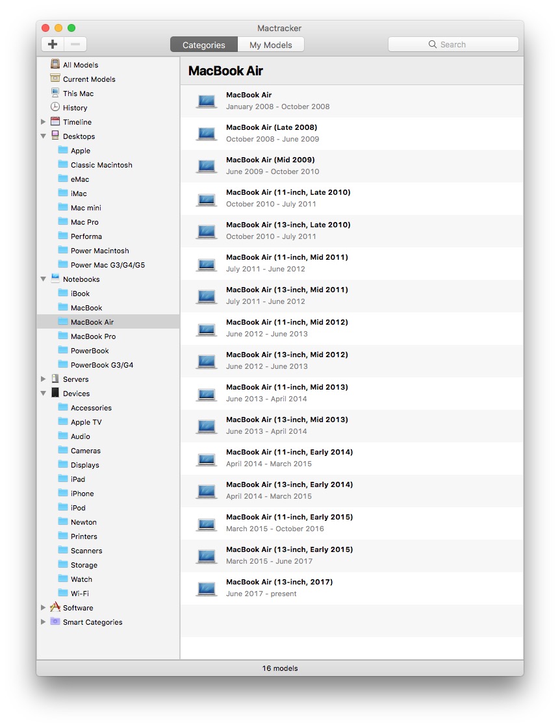This screenshot has height=728, width=560.
Task: Click the MacBook Air (13-inch, 2017) laptop icon
Action: click(207, 588)
